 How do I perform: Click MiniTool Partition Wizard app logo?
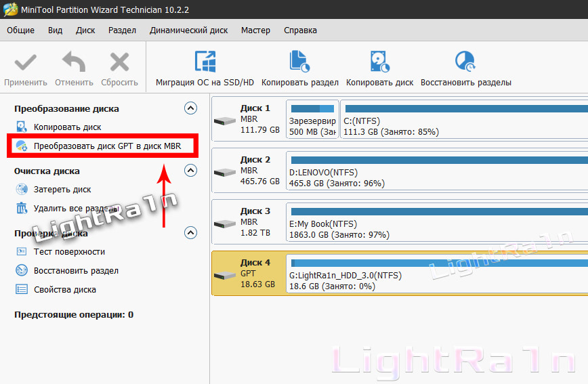click(x=10, y=9)
